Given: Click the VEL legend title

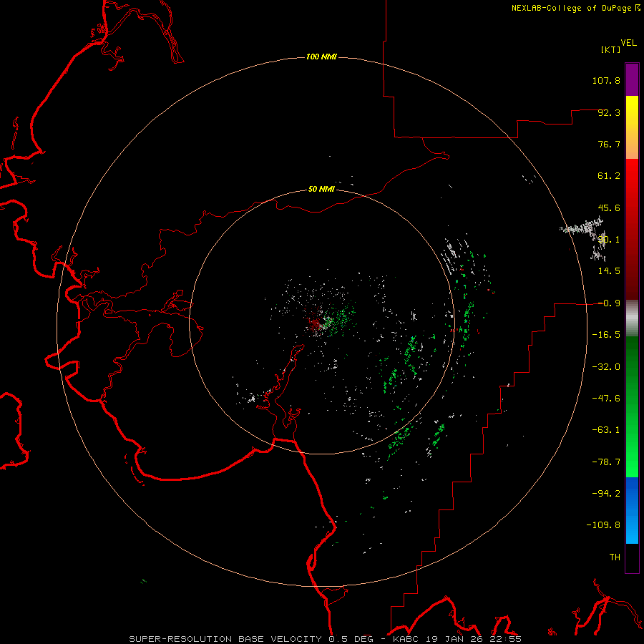Looking at the screenshot, I should (x=628, y=43).
